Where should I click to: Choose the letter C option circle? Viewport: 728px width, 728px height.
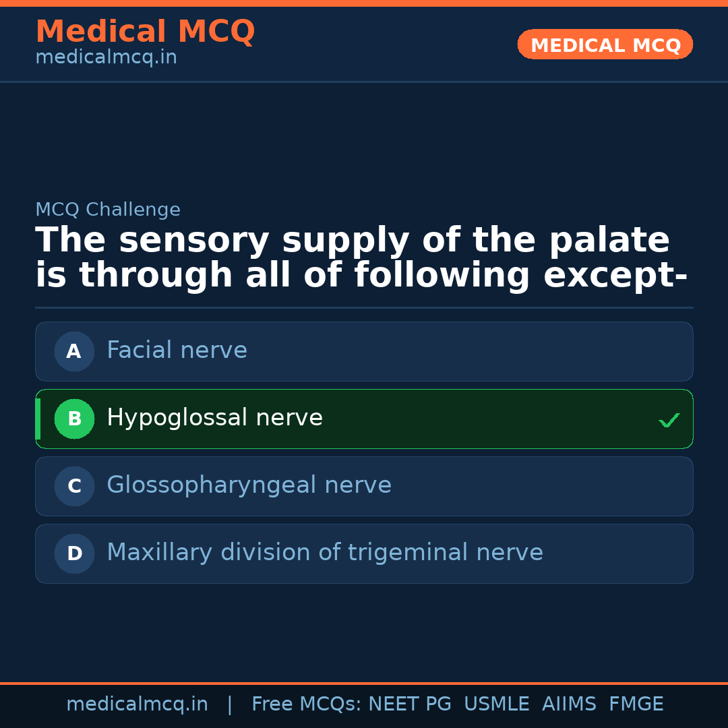pos(74,486)
